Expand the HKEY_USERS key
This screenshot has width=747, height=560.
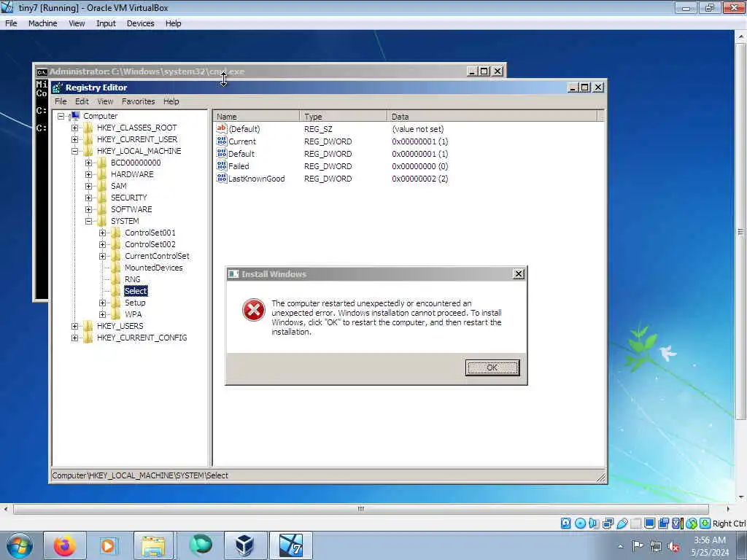[75, 326]
